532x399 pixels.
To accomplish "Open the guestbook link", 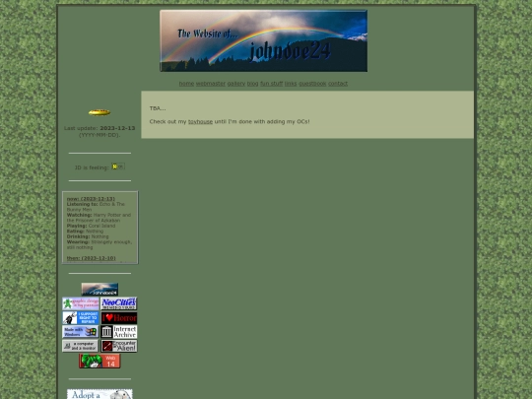I will 312,84.
